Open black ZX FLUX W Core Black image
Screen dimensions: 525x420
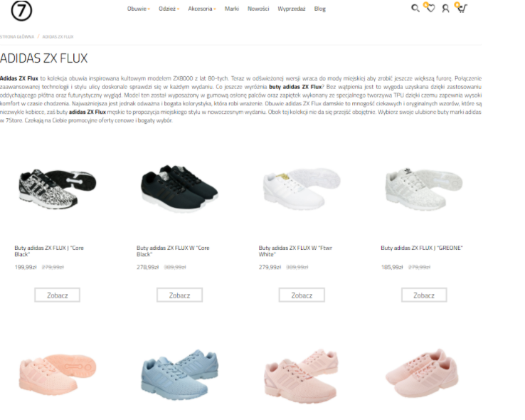[x=179, y=188]
